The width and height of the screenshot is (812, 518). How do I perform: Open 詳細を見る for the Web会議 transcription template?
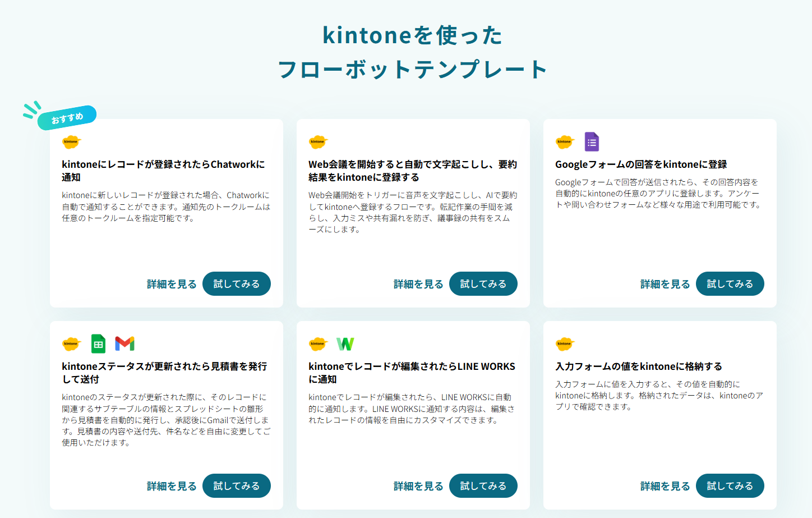(x=417, y=283)
